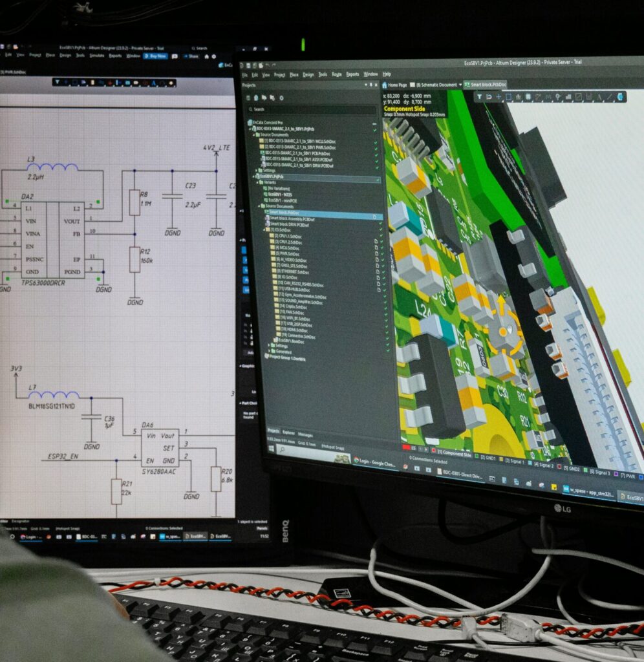644x662 pixels.
Task: Click the search box in left window title bar
Action: tap(200, 48)
